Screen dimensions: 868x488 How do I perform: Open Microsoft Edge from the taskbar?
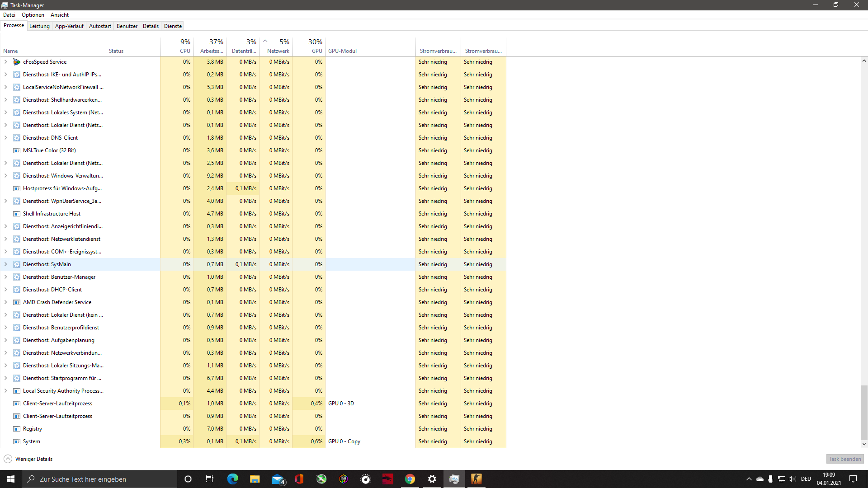pyautogui.click(x=233, y=479)
